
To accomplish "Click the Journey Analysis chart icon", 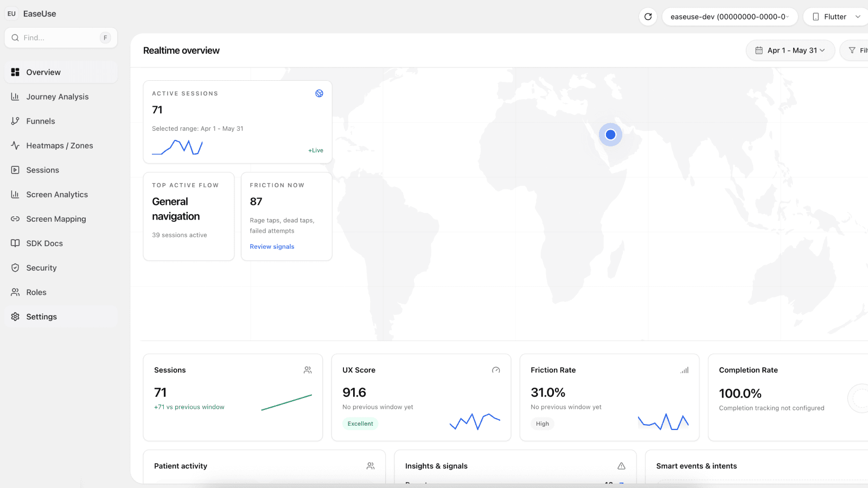I will coord(15,97).
